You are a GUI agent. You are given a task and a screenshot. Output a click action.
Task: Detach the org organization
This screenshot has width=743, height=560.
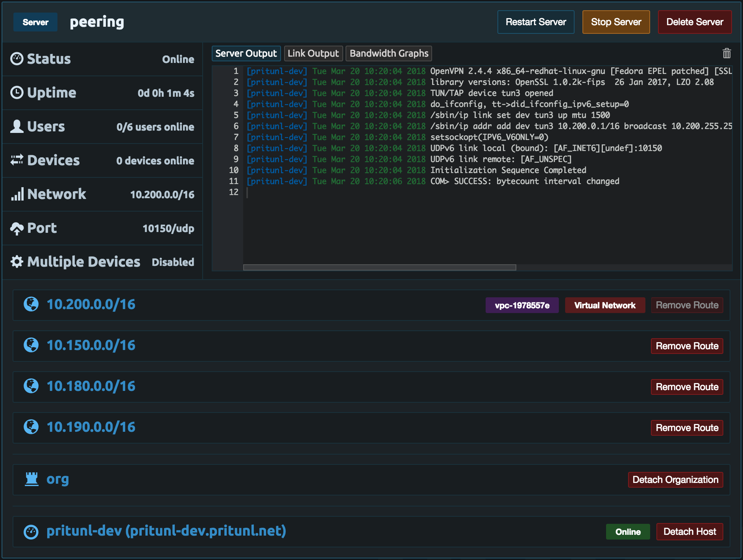(675, 480)
